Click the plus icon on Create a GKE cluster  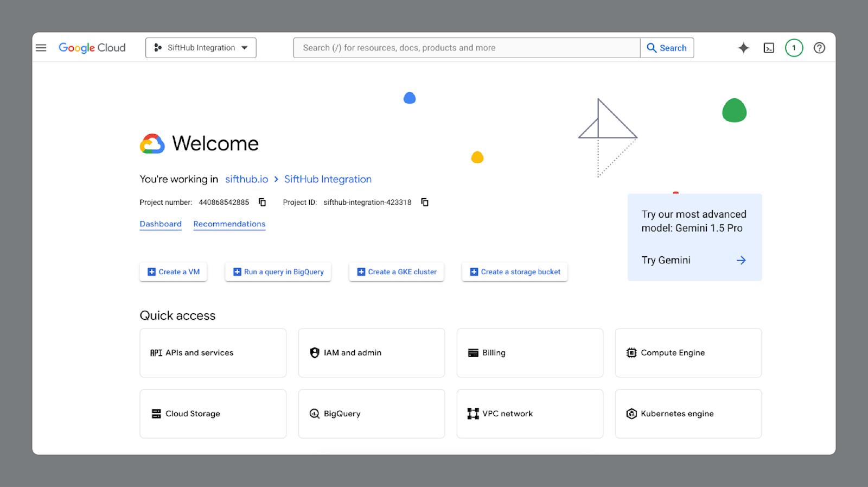tap(361, 272)
